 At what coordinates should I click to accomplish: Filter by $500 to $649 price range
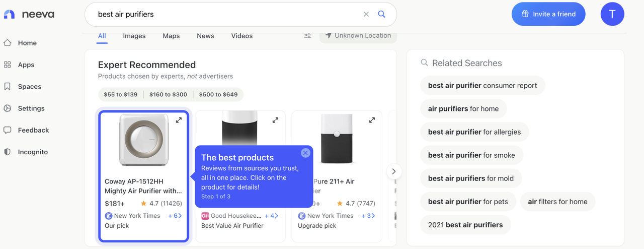click(218, 94)
